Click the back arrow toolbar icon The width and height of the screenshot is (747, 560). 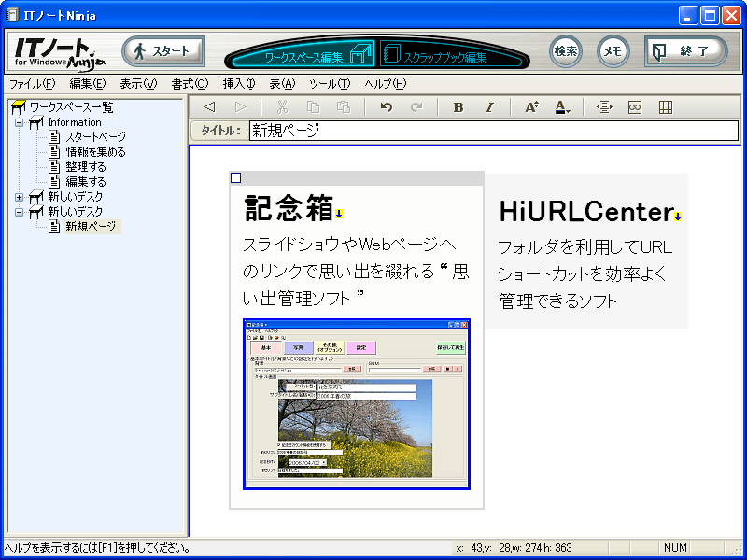(x=209, y=107)
